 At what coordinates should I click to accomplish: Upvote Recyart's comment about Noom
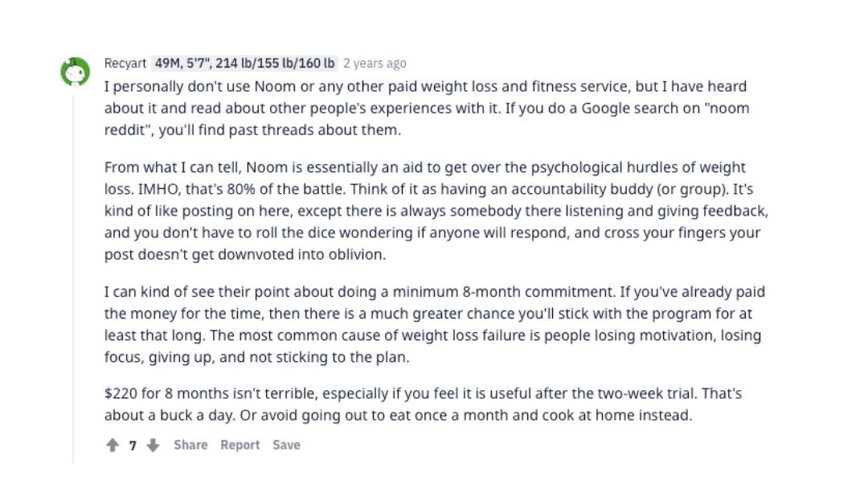113,445
